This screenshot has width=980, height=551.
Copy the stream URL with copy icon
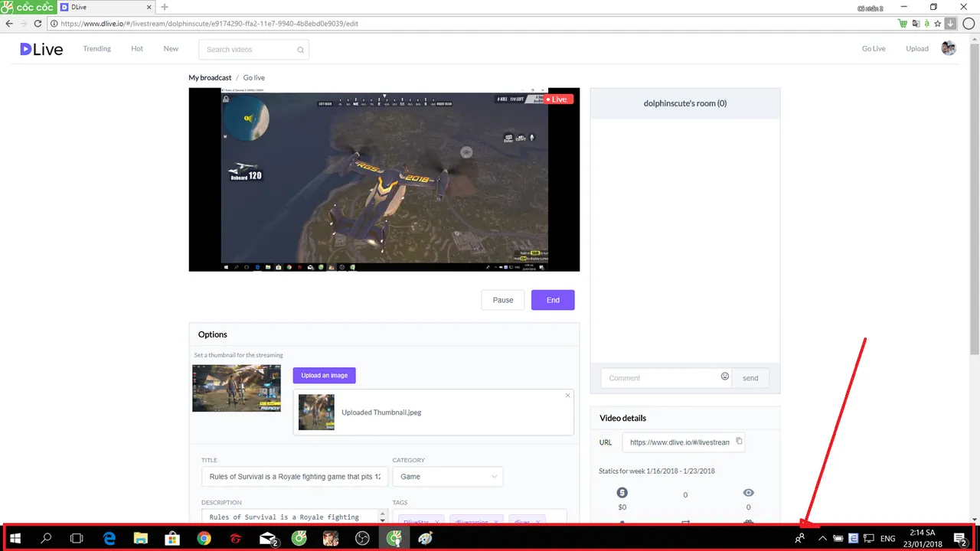(x=739, y=441)
